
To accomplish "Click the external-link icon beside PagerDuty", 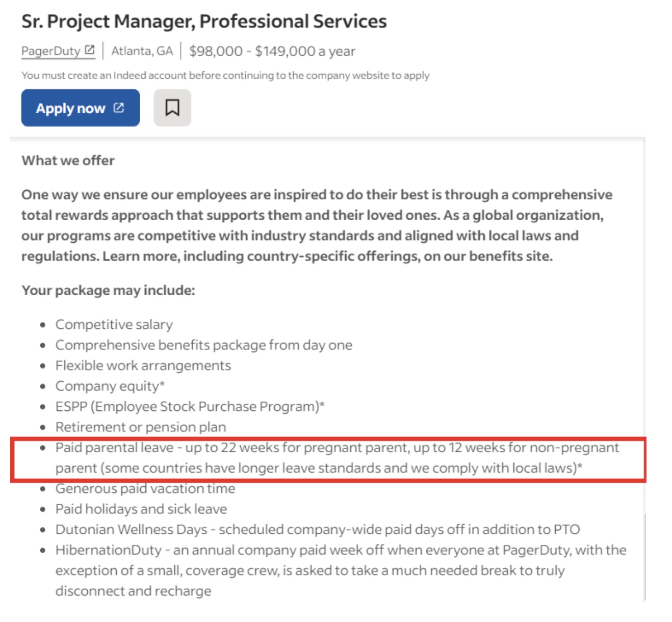I will [90, 50].
